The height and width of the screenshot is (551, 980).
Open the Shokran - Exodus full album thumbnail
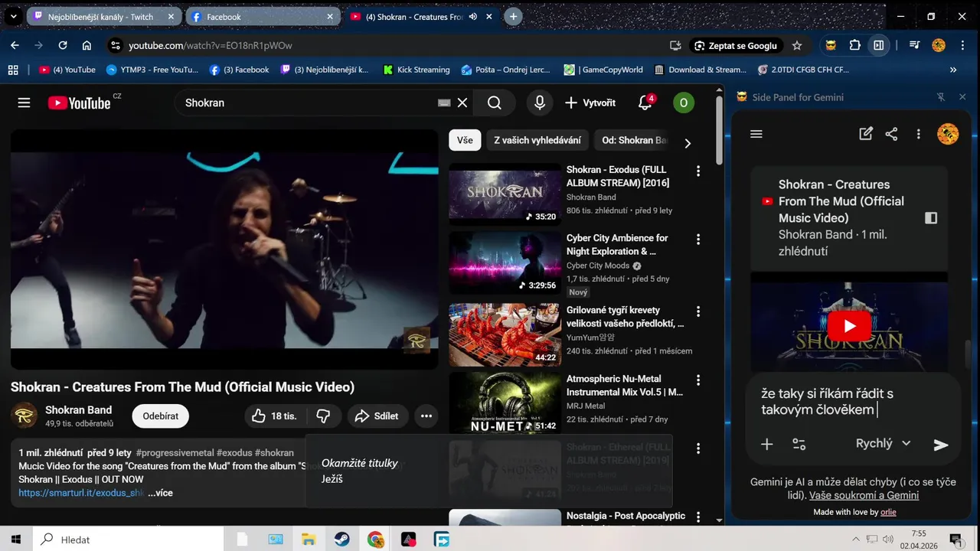point(505,194)
